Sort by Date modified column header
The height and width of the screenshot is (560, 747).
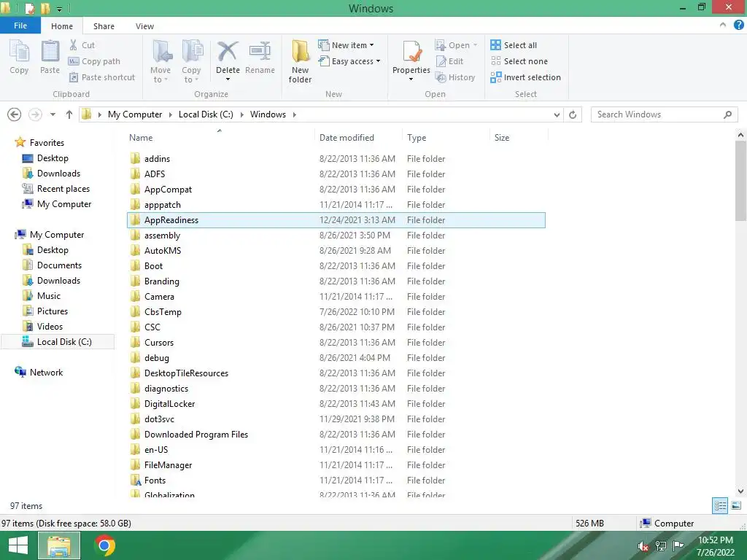tap(357, 138)
